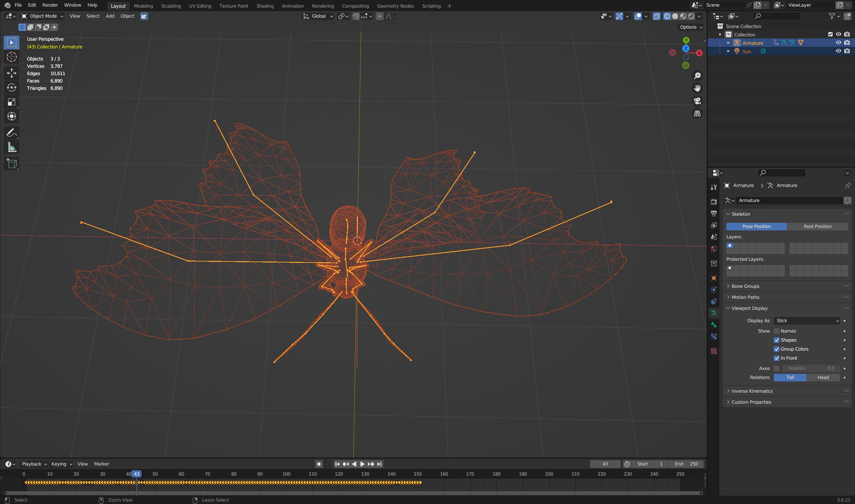Select the Rotate tool icon
Image resolution: width=855 pixels, height=504 pixels.
(12, 88)
